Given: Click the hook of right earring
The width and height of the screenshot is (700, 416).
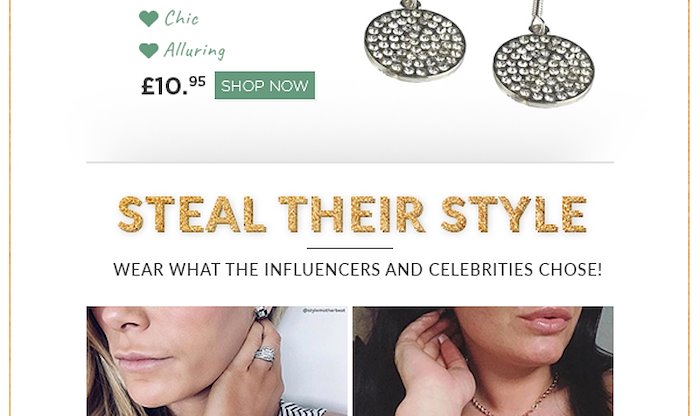Looking at the screenshot, I should 534,14.
